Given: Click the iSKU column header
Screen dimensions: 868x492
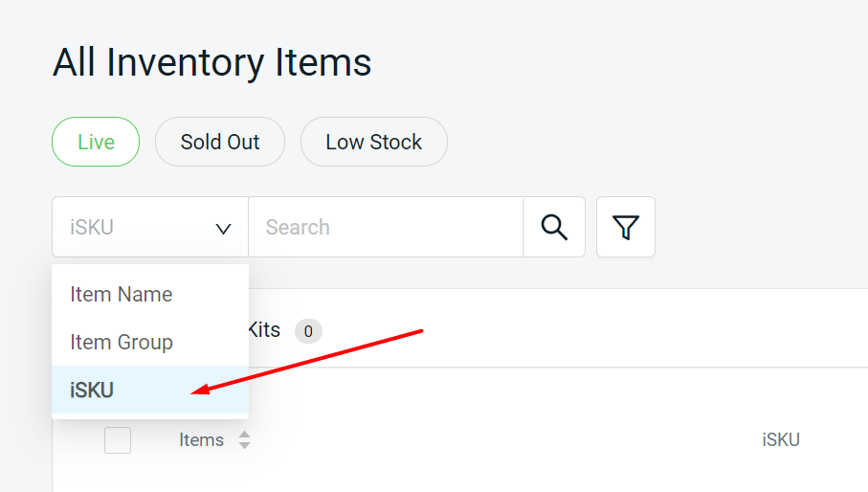Looking at the screenshot, I should coord(781,440).
